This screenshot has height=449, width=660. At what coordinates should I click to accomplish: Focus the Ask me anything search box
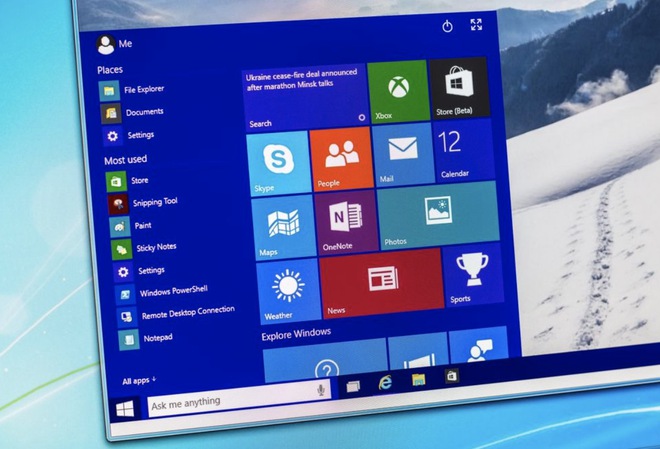[x=238, y=397]
